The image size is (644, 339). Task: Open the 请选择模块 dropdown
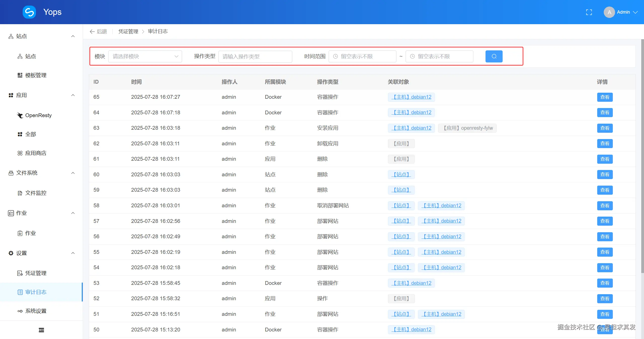145,56
